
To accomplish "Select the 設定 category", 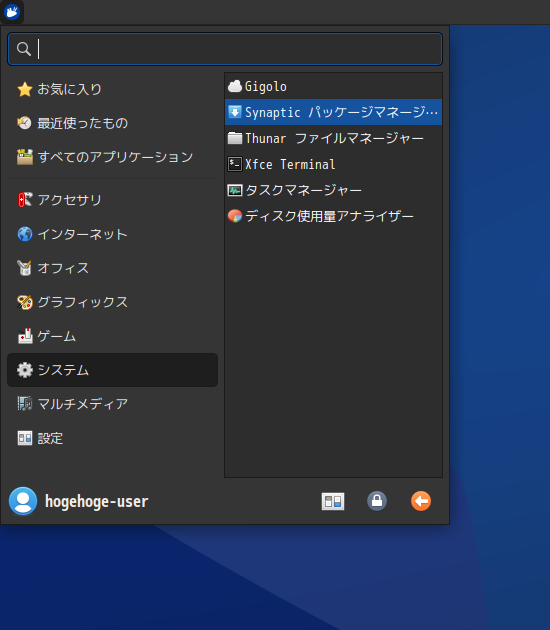I will (112, 438).
